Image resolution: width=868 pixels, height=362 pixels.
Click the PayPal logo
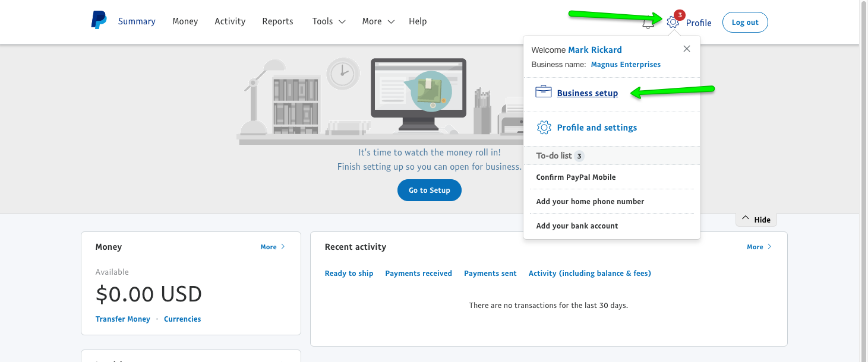98,20
